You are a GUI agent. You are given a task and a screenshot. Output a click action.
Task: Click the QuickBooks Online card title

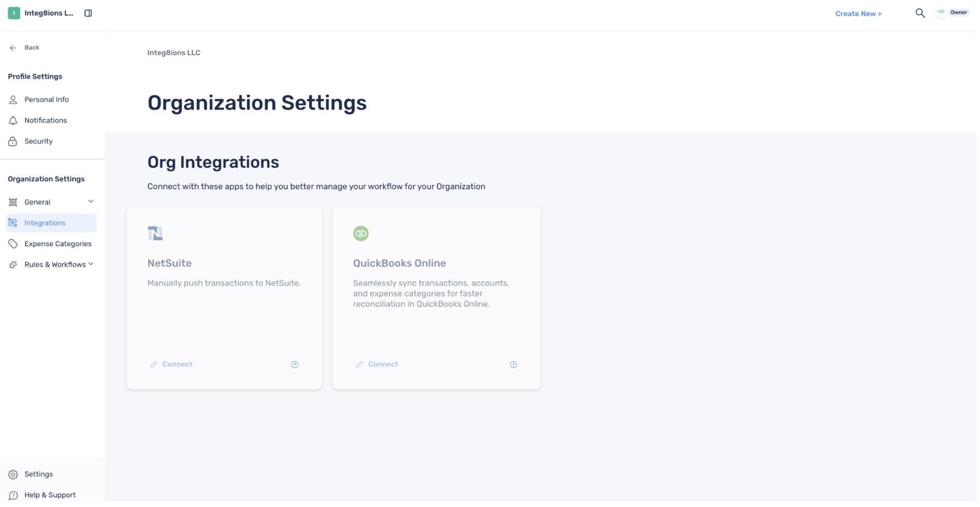[400, 263]
